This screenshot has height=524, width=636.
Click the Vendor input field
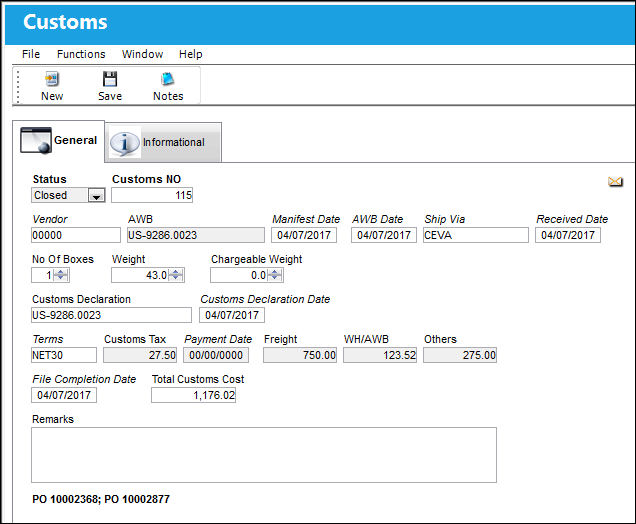click(76, 235)
